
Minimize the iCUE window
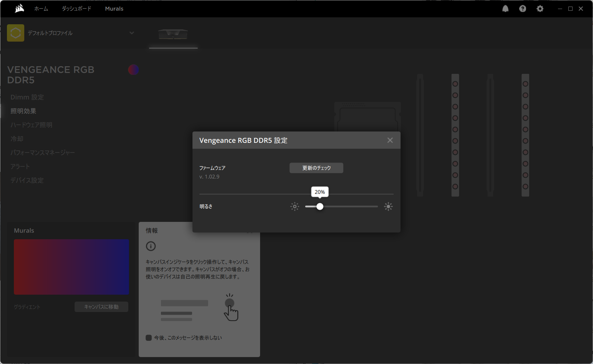[560, 9]
